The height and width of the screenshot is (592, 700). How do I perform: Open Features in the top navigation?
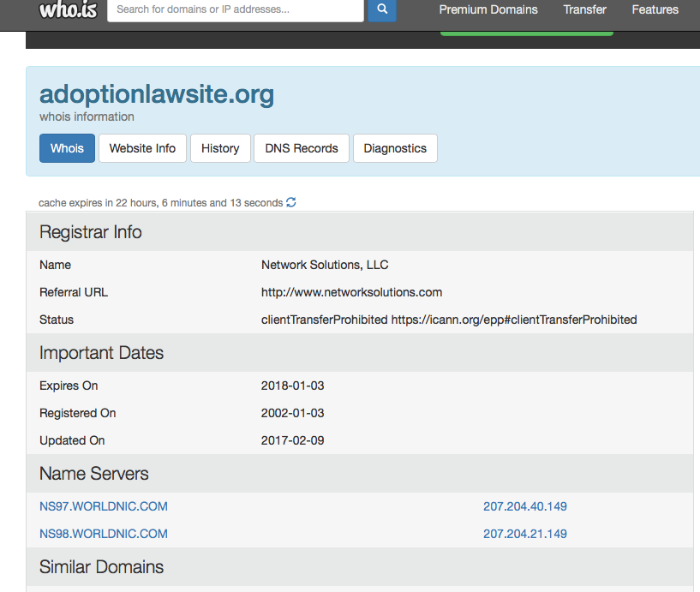tap(655, 10)
